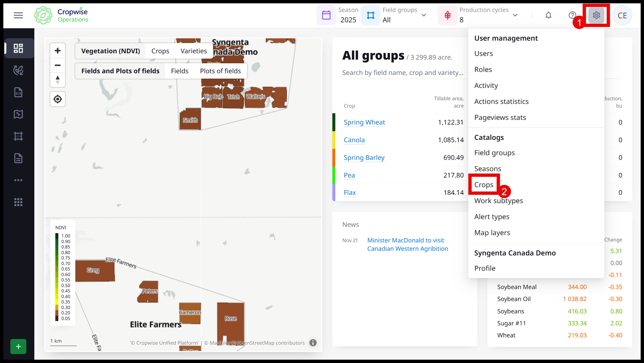This screenshot has height=363, width=644.
Task: Switch map layer to Crops
Action: [160, 51]
